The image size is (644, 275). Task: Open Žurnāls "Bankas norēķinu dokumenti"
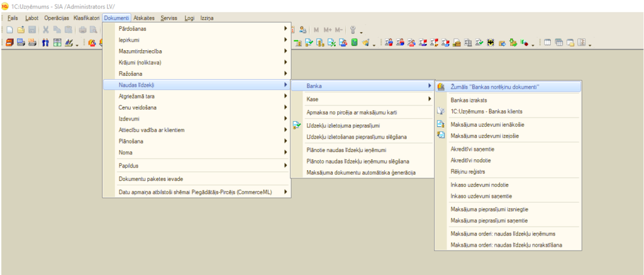coord(496,86)
